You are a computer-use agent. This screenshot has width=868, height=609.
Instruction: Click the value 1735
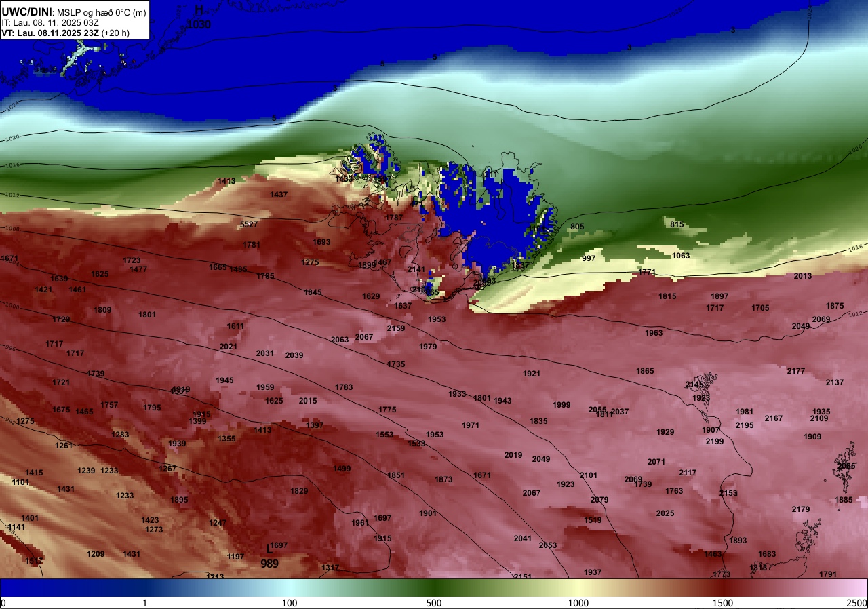point(396,364)
